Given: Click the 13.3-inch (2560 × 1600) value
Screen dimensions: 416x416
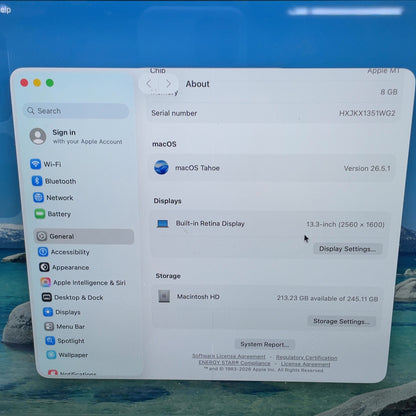Looking at the screenshot, I should click(345, 224).
